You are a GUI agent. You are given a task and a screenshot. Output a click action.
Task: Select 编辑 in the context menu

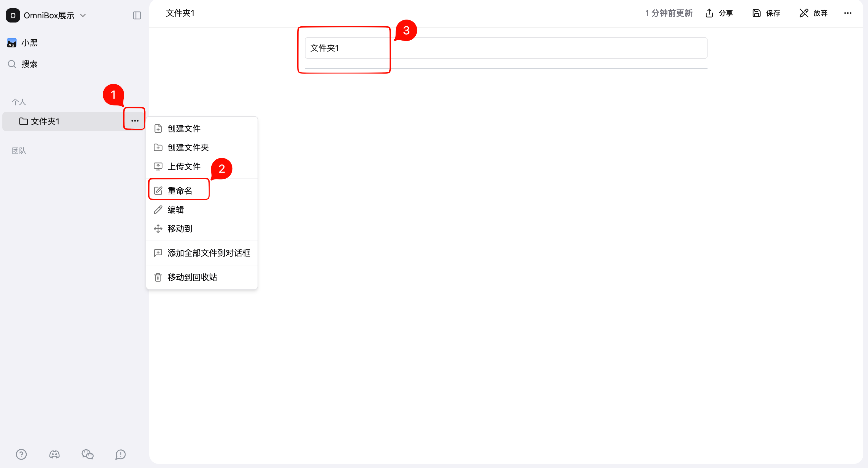176,210
